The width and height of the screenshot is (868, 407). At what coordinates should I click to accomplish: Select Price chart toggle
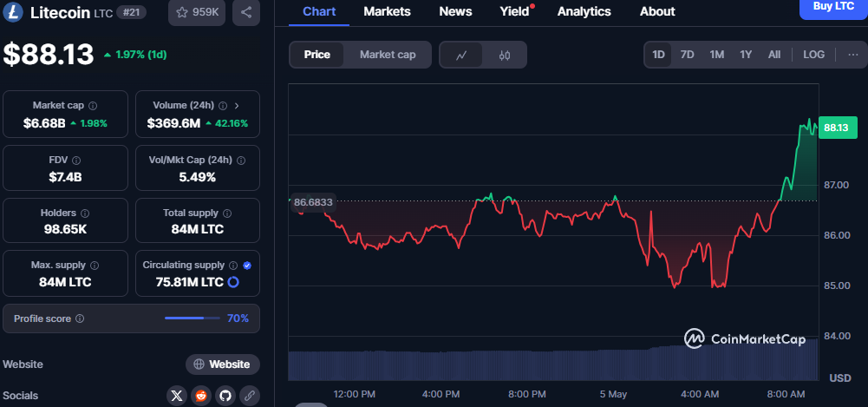click(317, 55)
